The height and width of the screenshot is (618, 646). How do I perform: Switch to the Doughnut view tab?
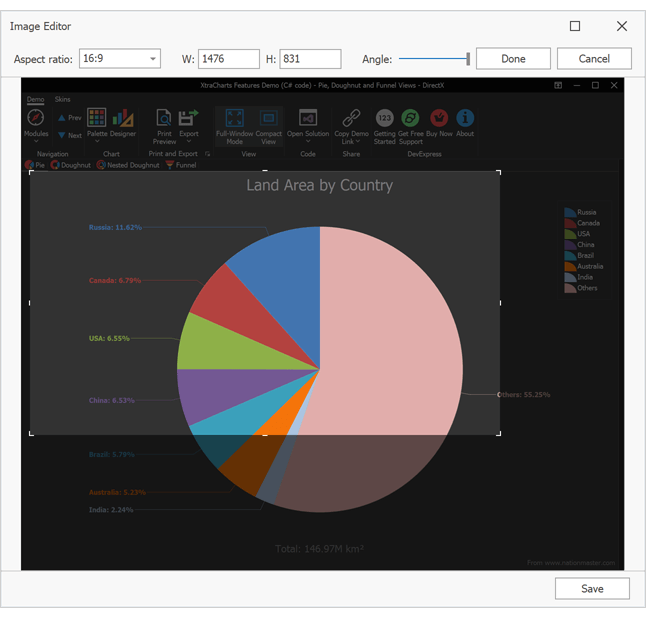coord(71,165)
